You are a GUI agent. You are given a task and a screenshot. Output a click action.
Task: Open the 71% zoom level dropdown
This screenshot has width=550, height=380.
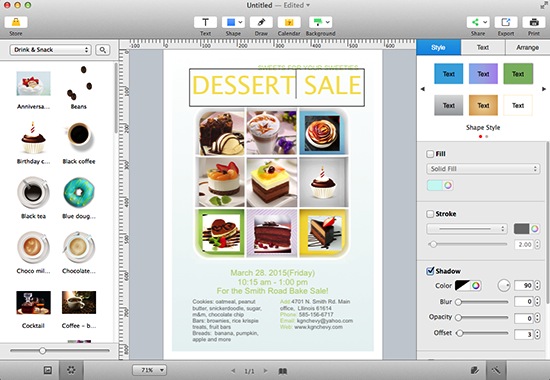pos(149,370)
